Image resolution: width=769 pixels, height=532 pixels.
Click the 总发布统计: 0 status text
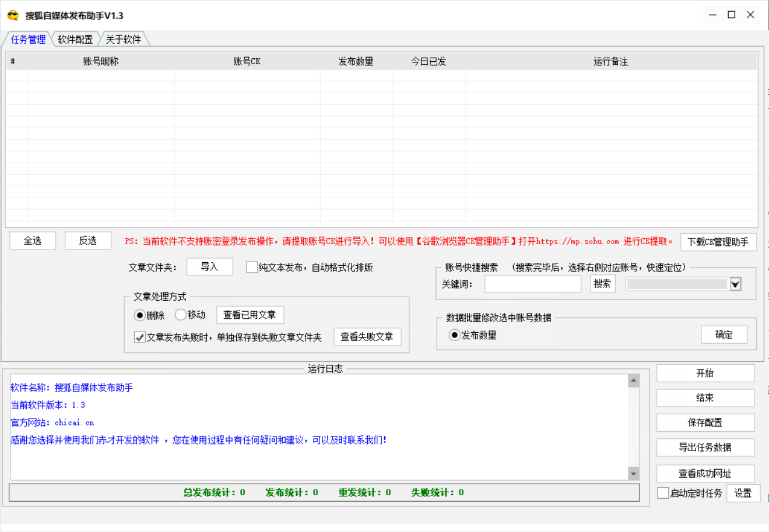(215, 492)
